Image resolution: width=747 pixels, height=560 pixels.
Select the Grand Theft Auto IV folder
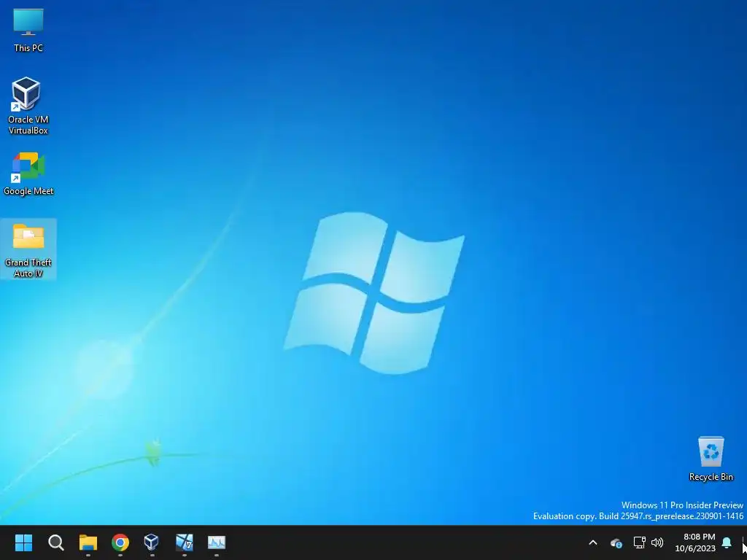[28, 249]
